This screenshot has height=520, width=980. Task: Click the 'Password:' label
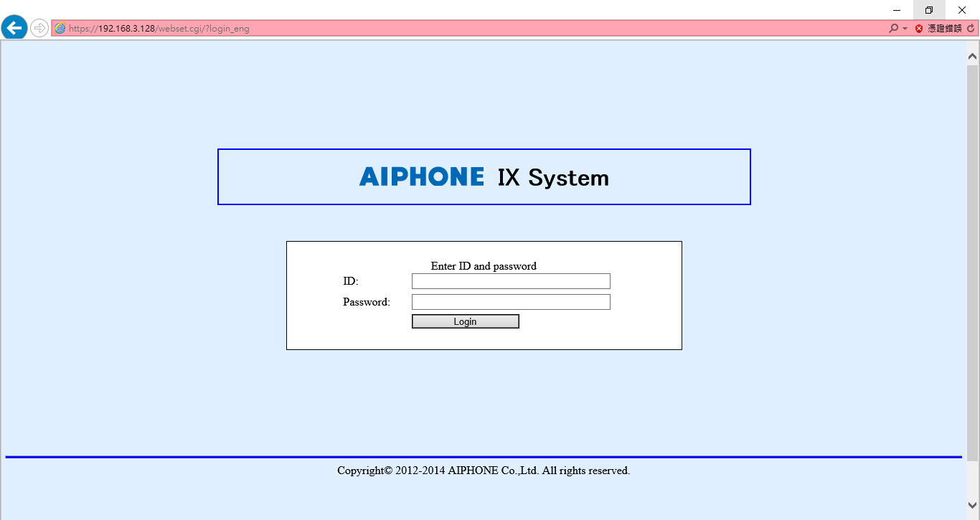click(x=367, y=302)
